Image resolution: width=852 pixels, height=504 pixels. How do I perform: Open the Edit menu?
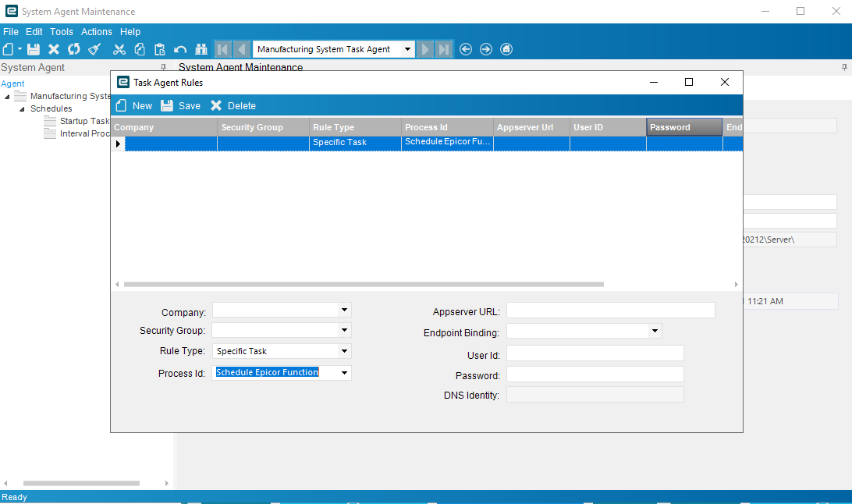(x=34, y=31)
